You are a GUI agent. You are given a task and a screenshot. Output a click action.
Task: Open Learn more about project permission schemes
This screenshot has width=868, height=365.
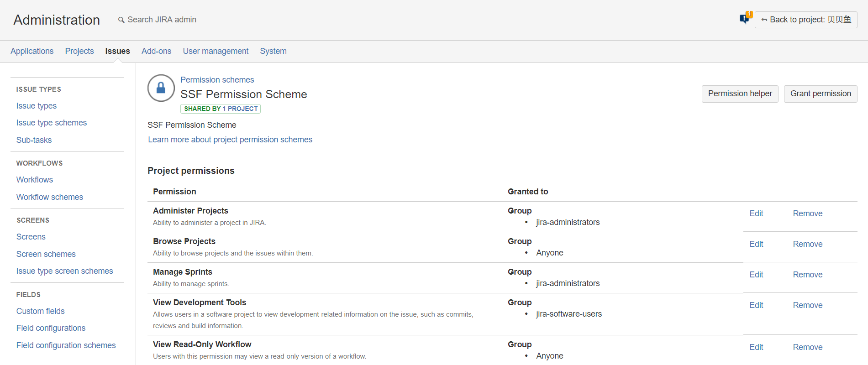click(x=230, y=140)
